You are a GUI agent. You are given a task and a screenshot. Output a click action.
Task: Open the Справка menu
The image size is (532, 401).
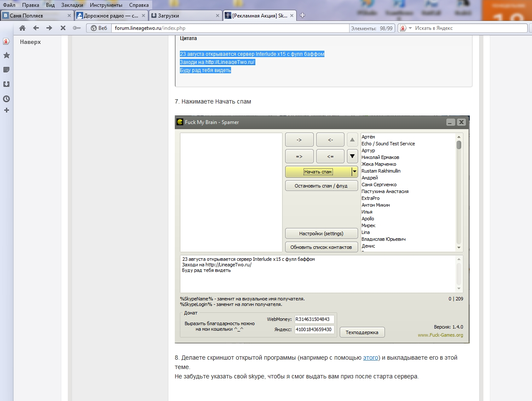pos(139,5)
